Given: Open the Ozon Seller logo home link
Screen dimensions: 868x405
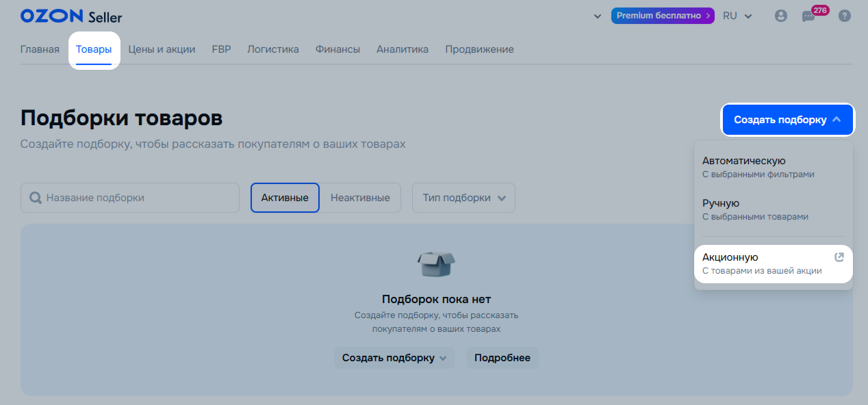Looking at the screenshot, I should click(71, 16).
